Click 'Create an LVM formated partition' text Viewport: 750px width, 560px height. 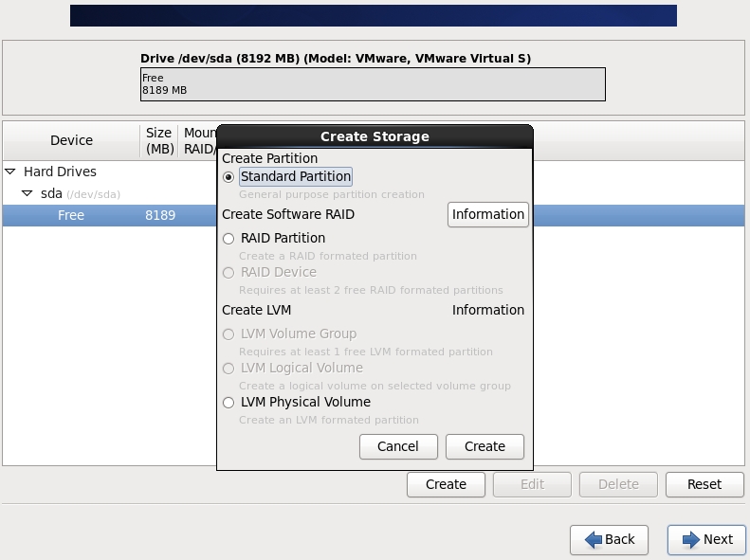pyautogui.click(x=329, y=420)
